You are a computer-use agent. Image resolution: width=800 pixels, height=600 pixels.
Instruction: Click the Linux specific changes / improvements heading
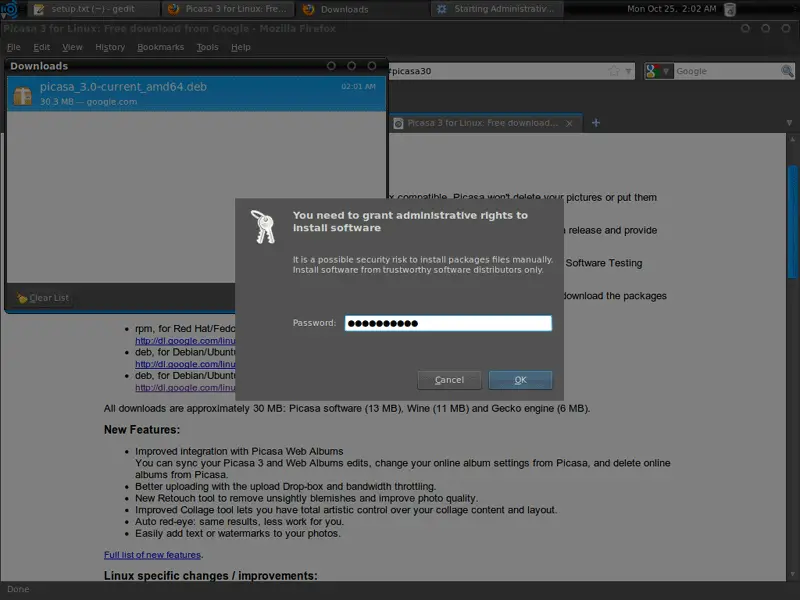coord(211,576)
